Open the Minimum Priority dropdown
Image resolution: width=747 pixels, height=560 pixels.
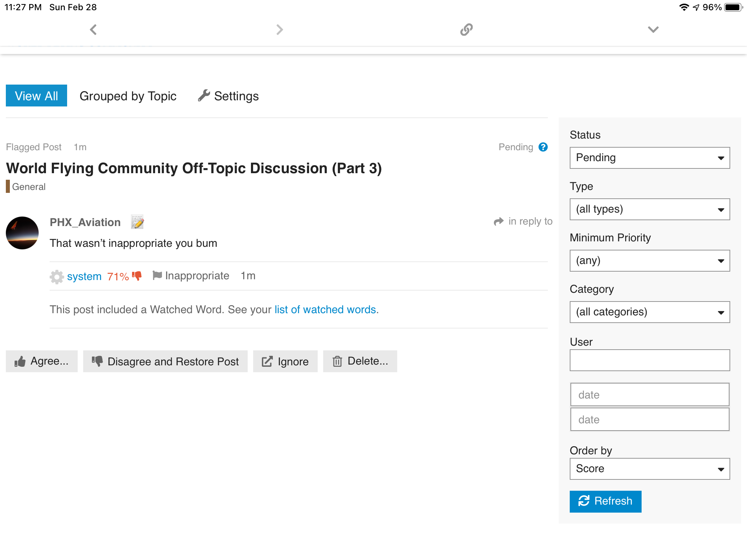(x=649, y=261)
